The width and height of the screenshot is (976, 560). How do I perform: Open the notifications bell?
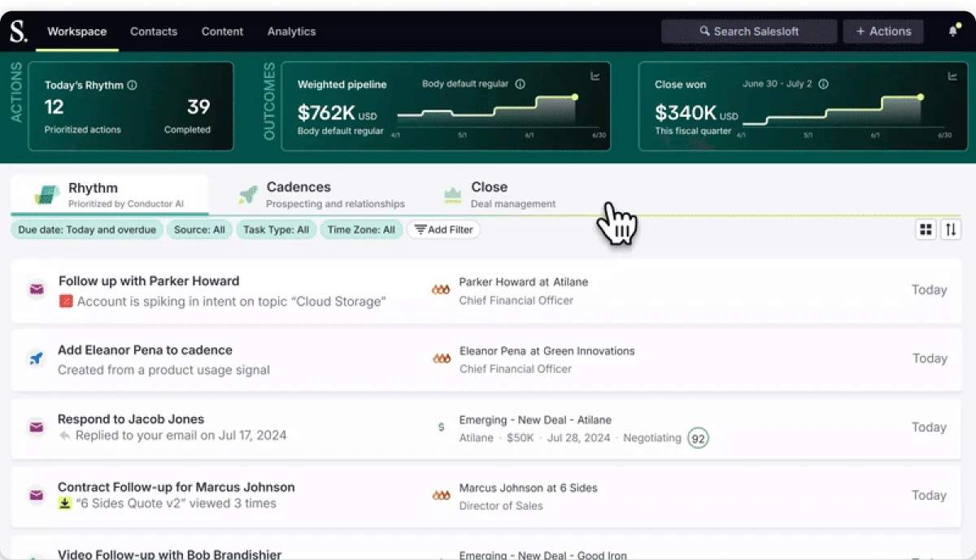[x=953, y=31]
